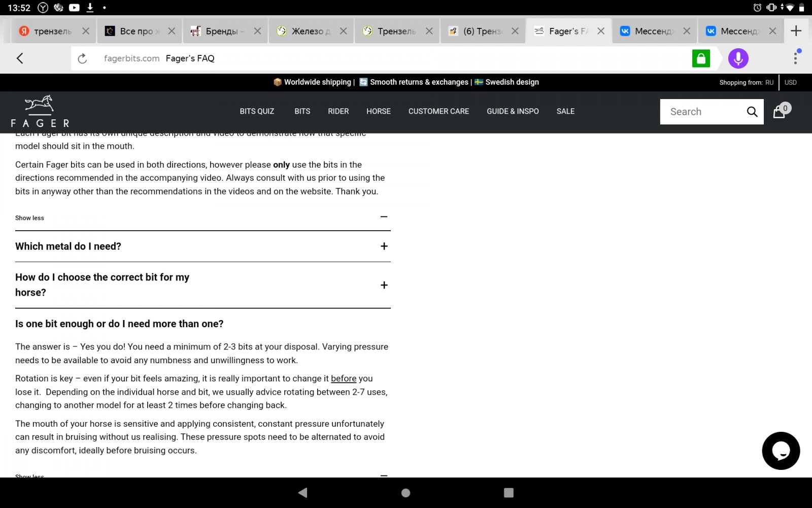Tap the Android home navigation button
Viewport: 812px width, 508px height.
(x=405, y=493)
